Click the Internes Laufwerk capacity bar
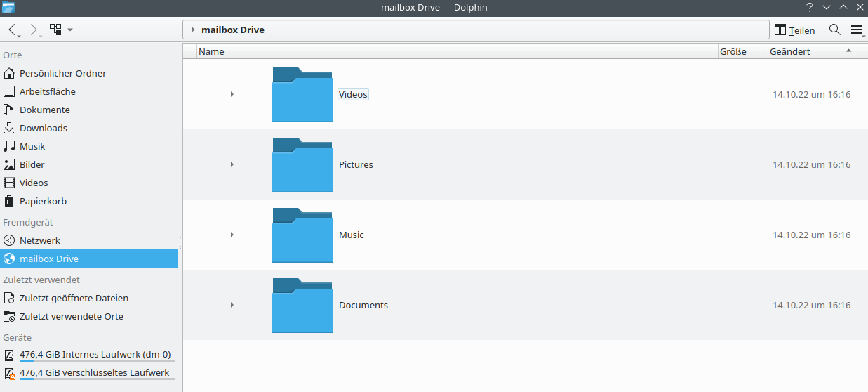 (x=97, y=361)
